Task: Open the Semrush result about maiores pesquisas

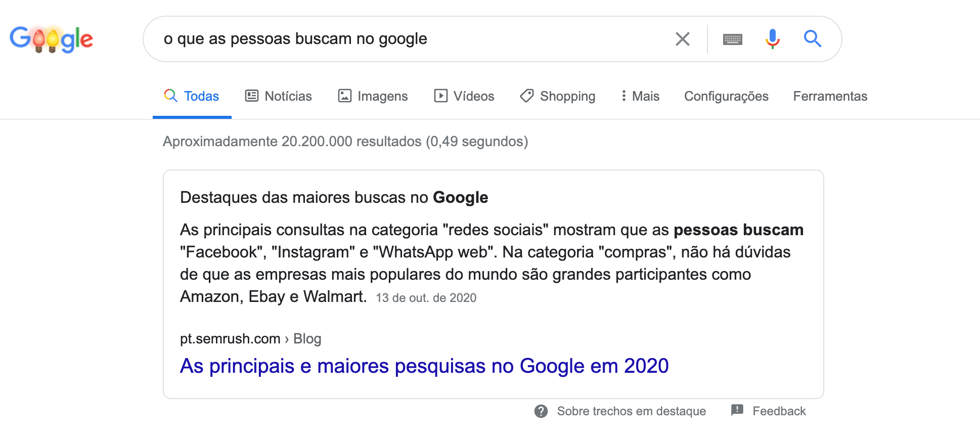Action: pyautogui.click(x=424, y=366)
